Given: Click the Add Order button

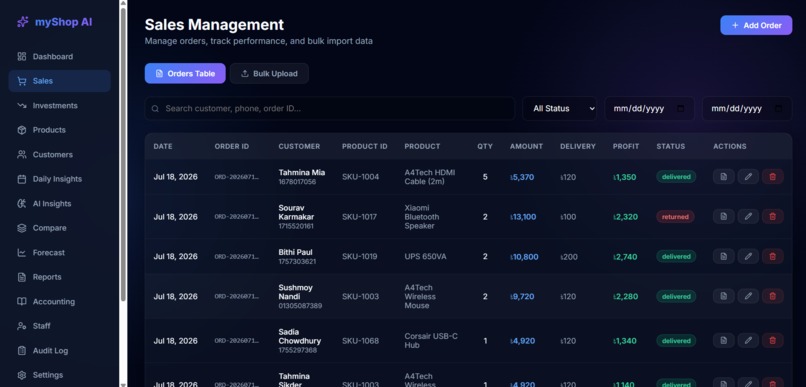Looking at the screenshot, I should [x=756, y=25].
